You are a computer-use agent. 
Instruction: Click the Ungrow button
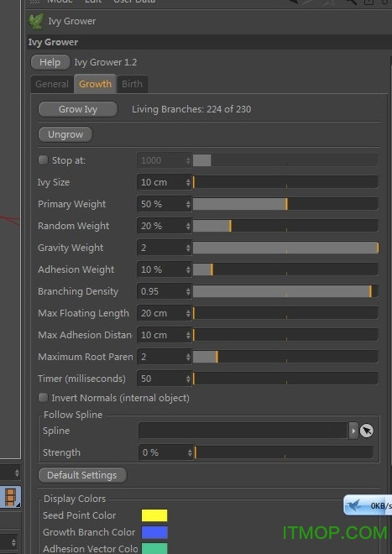(65, 134)
